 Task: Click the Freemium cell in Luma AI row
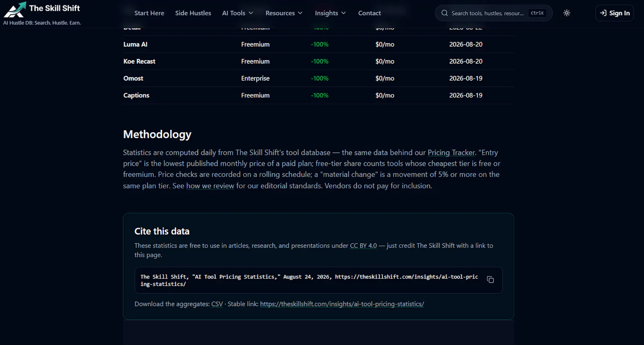[x=255, y=44]
